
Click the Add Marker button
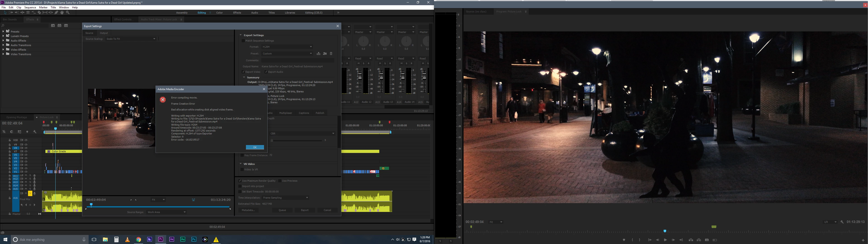624,240
